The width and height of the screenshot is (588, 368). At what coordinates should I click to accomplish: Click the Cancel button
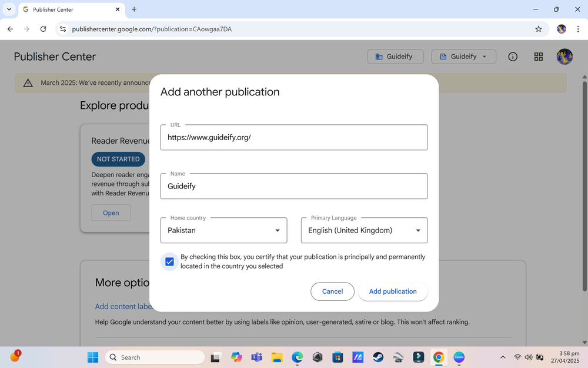pyautogui.click(x=332, y=291)
